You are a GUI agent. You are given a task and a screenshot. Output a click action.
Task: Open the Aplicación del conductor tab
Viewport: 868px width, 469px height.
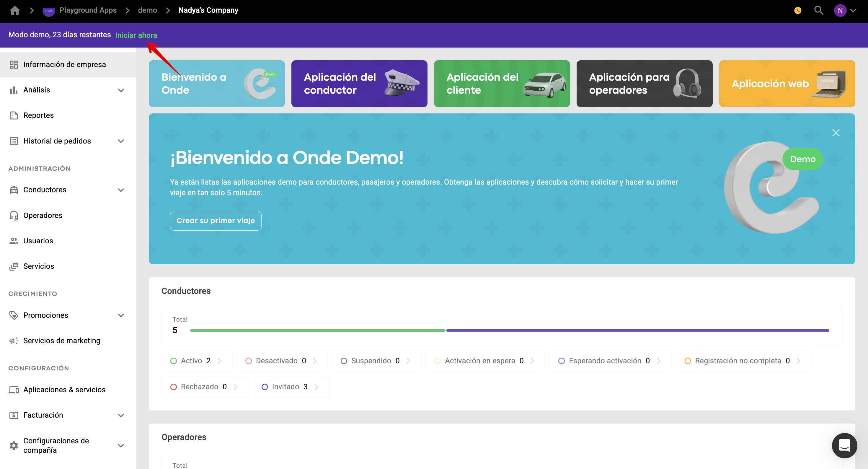[x=359, y=84]
